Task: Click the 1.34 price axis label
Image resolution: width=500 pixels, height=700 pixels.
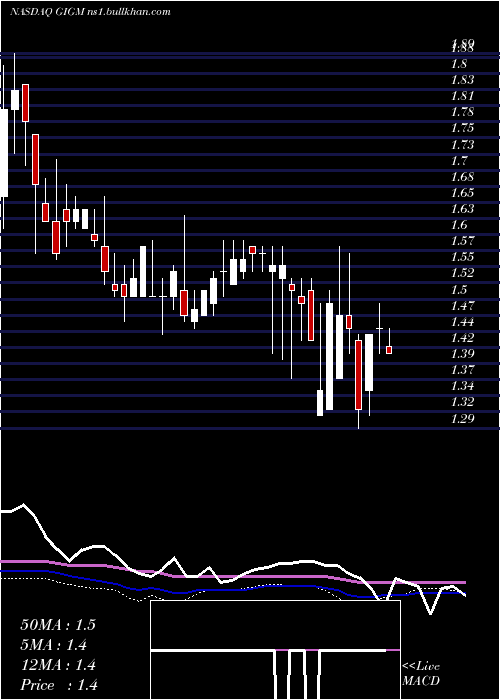Action: pyautogui.click(x=462, y=386)
